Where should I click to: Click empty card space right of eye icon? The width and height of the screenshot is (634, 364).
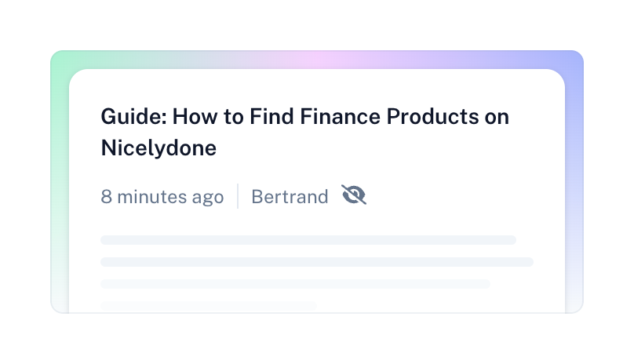[x=463, y=196]
